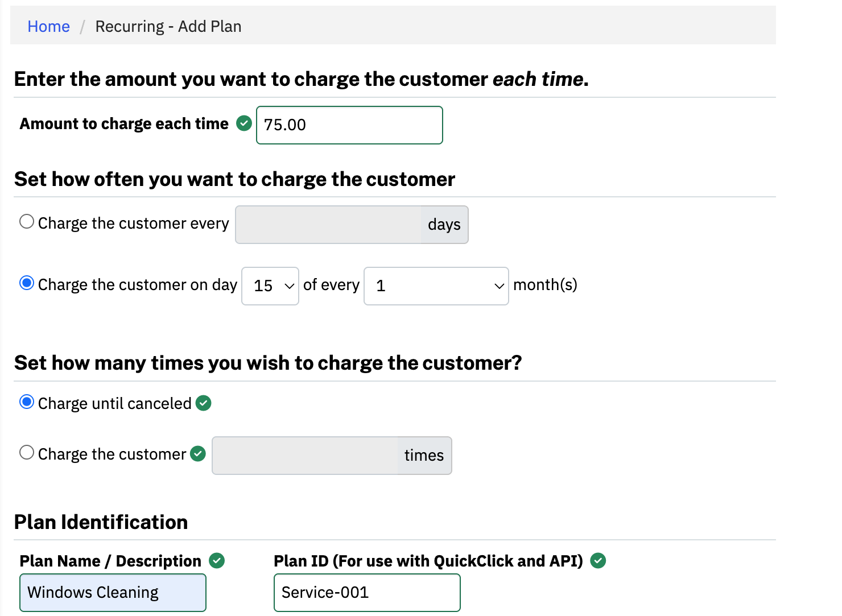Viewport: 842px width, 616px height.
Task: Click the disabled days interval input field
Action: [x=328, y=225]
